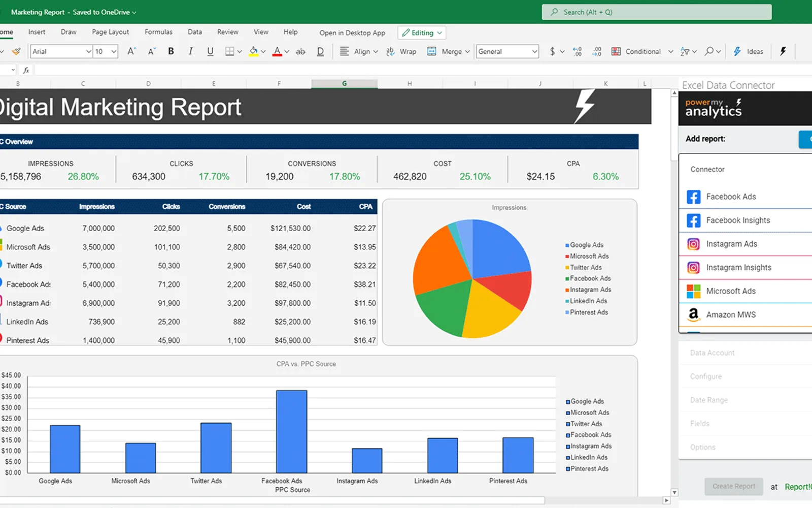
Task: Apply the red font color
Action: [277, 51]
